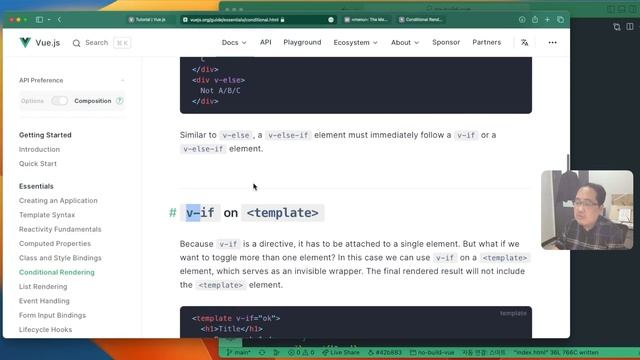Open Form Input Bindings link
The height and width of the screenshot is (360, 640).
click(x=52, y=315)
